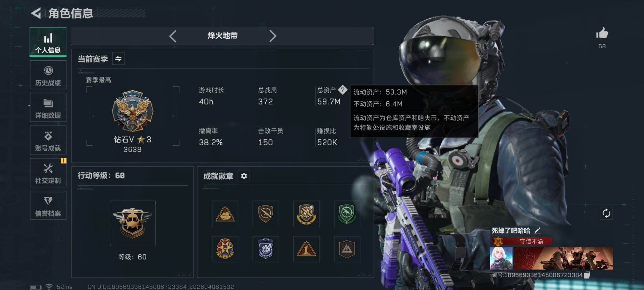This screenshot has width=644, height=290.
Task: Open the 总资产 question-mark info icon
Action: [342, 90]
